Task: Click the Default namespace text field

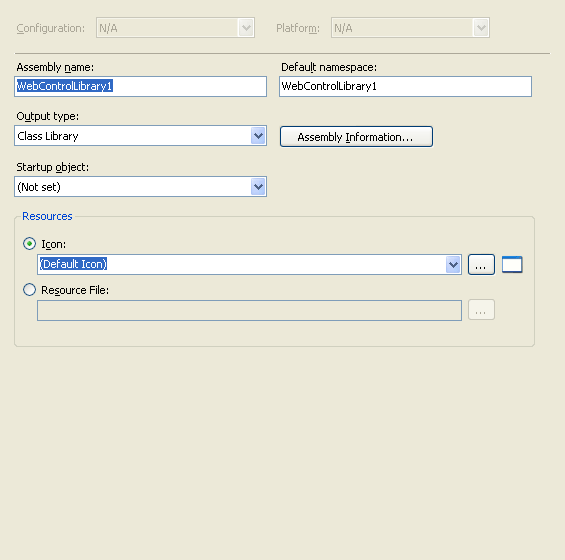Action: (x=405, y=86)
